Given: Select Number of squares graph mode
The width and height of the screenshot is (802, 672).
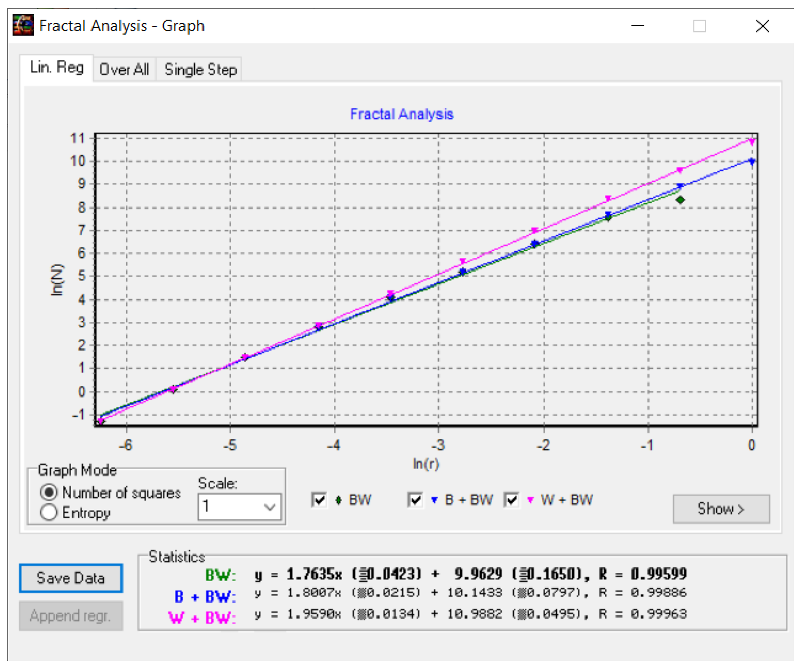Looking at the screenshot, I should coord(49,493).
